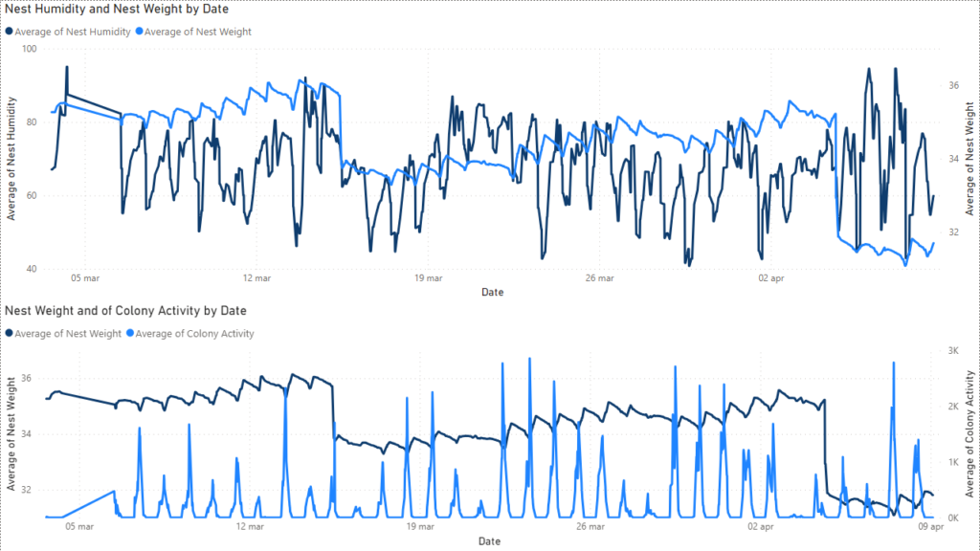Select the 'Average of Nest Humidity' legend label
Image resolution: width=980 pixels, height=551 pixels.
coord(73,32)
